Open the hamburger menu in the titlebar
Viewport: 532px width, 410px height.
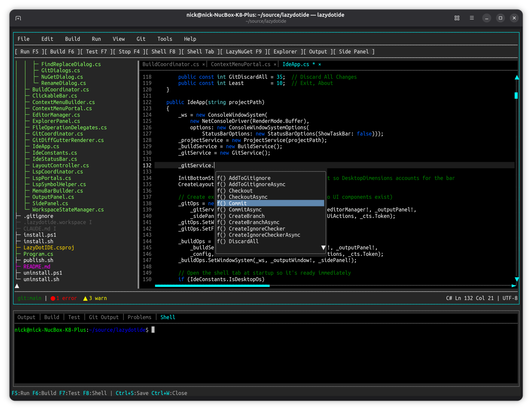[472, 18]
